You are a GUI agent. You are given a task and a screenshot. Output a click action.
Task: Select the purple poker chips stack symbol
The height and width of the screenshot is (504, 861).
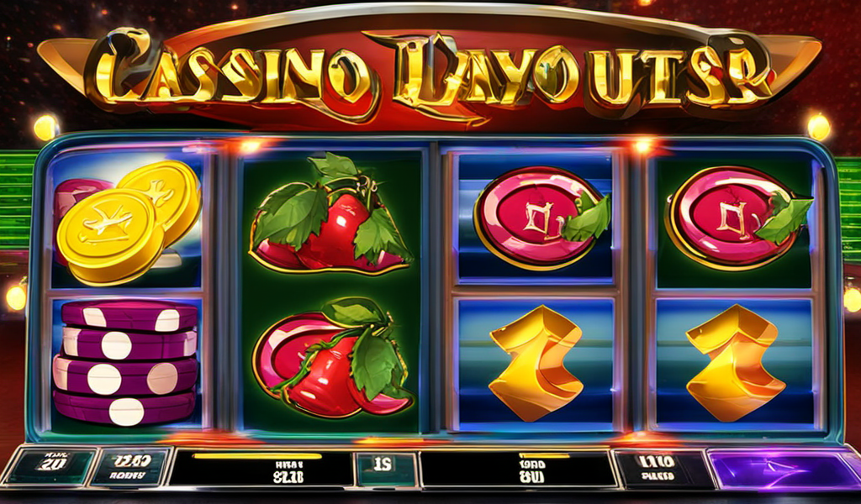click(x=125, y=363)
